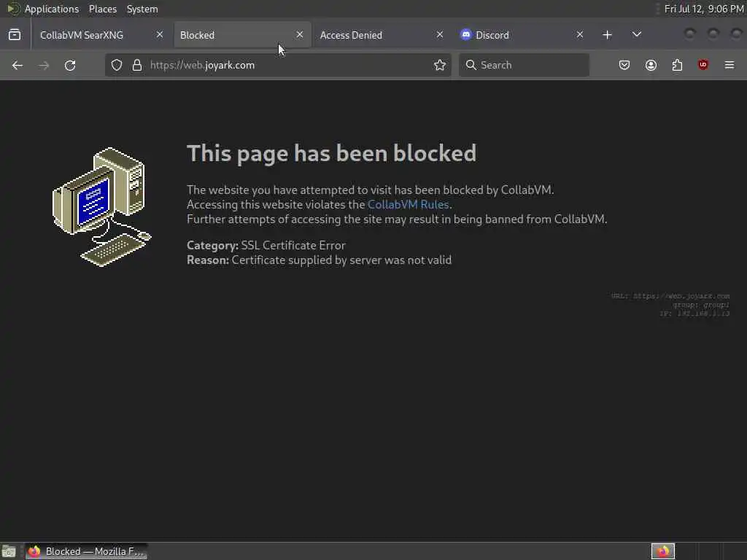The image size is (747, 560).
Task: Click the retro computer illustration
Action: click(102, 207)
